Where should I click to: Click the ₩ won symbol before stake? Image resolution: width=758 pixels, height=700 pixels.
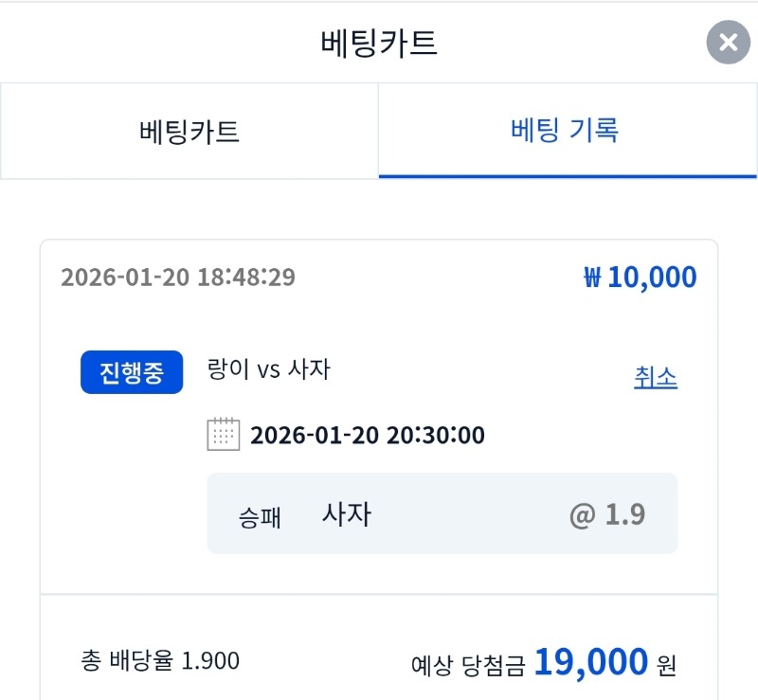[593, 278]
